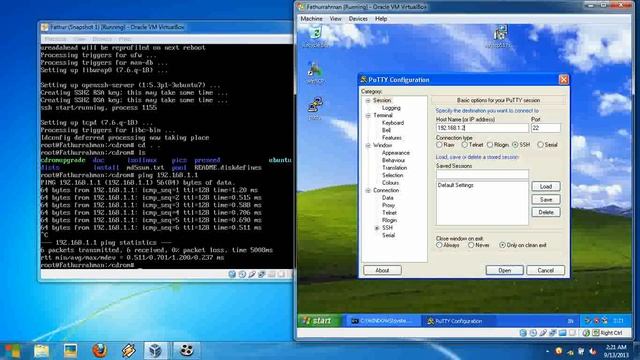Click hard disk indicator in Fathur snapshot VM window

232,274
